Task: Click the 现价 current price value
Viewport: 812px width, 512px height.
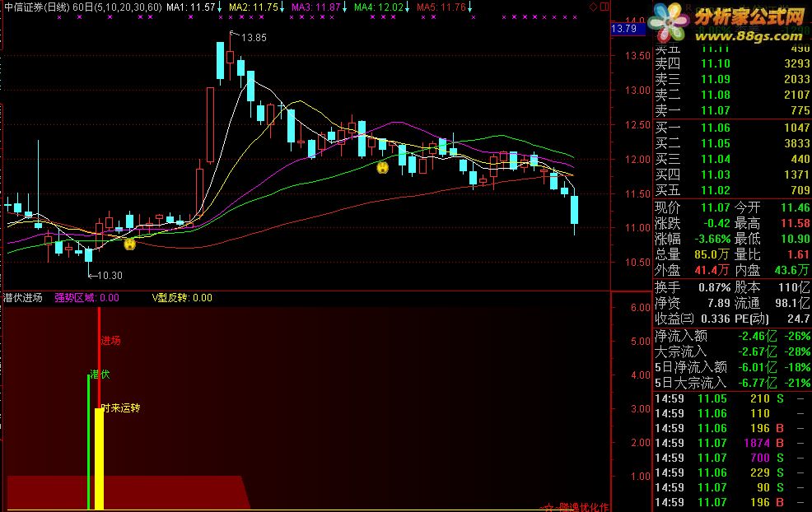Action: 715,208
